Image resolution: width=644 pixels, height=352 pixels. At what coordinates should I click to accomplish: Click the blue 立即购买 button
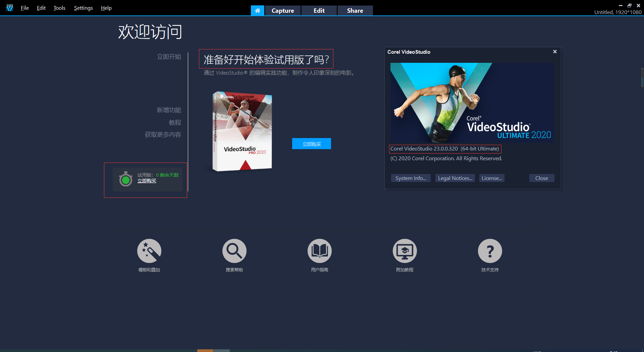coord(312,144)
